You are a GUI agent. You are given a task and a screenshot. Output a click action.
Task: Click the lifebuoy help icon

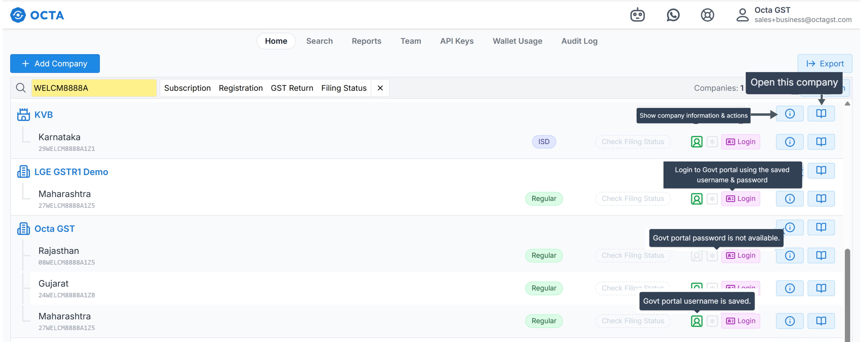[x=707, y=15]
